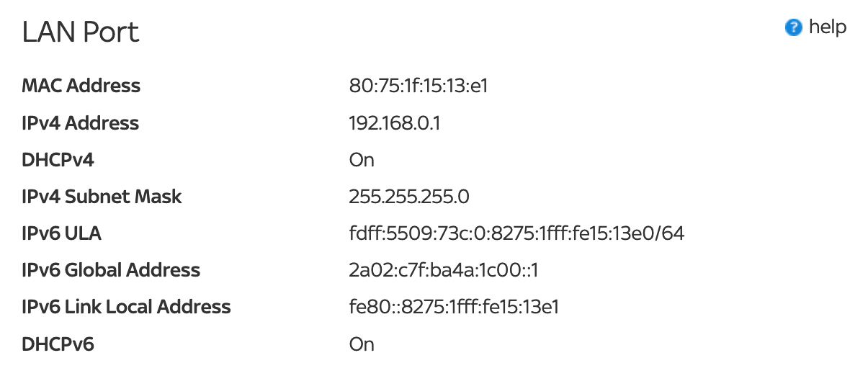The width and height of the screenshot is (868, 376).
Task: Select the link local address starting with fe80
Action: click(x=454, y=307)
